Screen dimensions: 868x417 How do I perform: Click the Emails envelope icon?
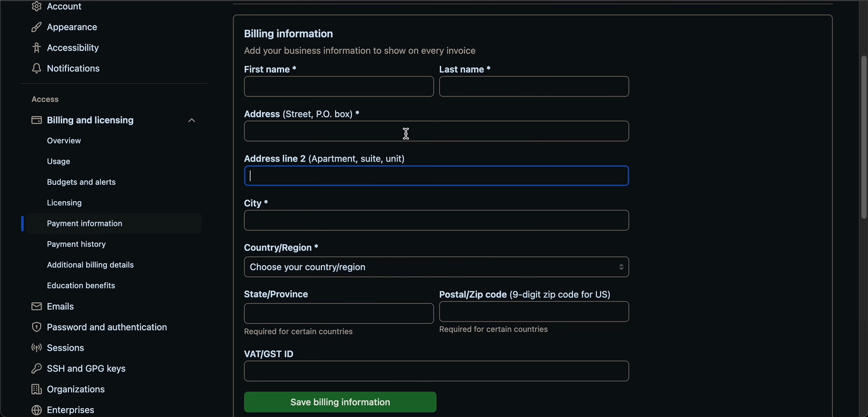[36, 307]
